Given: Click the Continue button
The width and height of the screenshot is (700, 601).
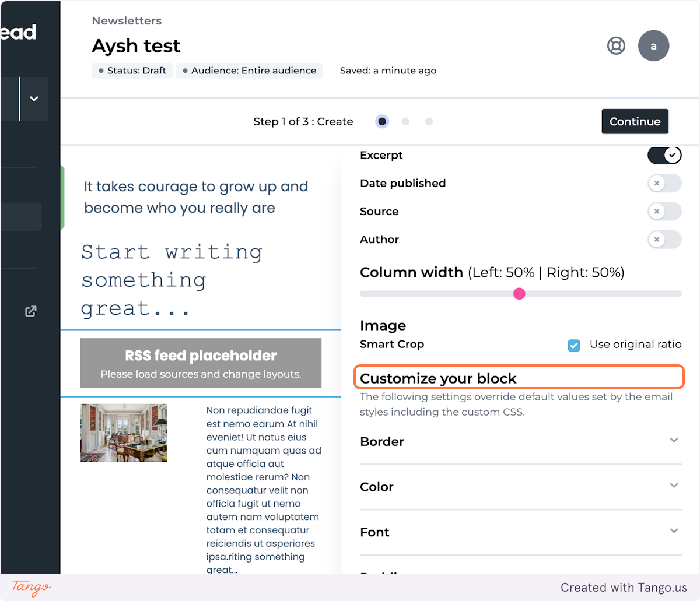Looking at the screenshot, I should tap(635, 121).
